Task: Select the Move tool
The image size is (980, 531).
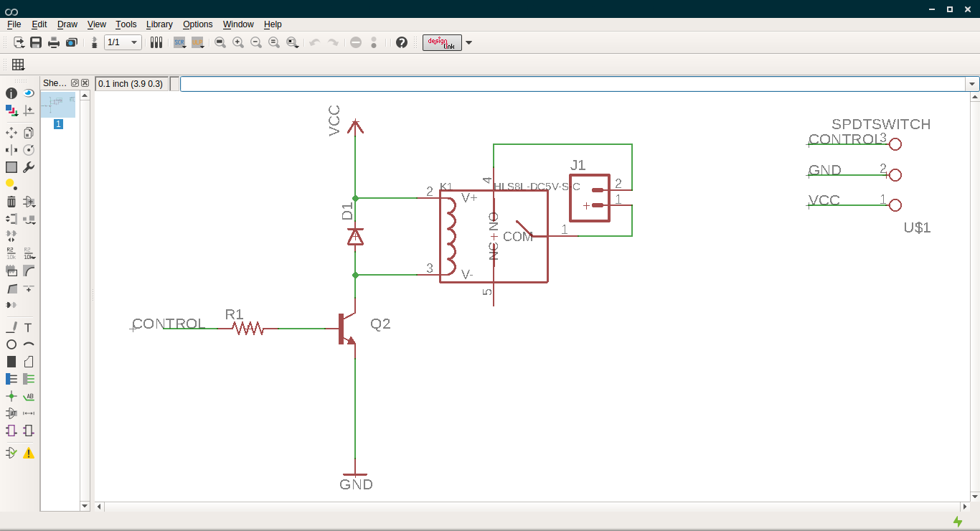Action: point(11,133)
